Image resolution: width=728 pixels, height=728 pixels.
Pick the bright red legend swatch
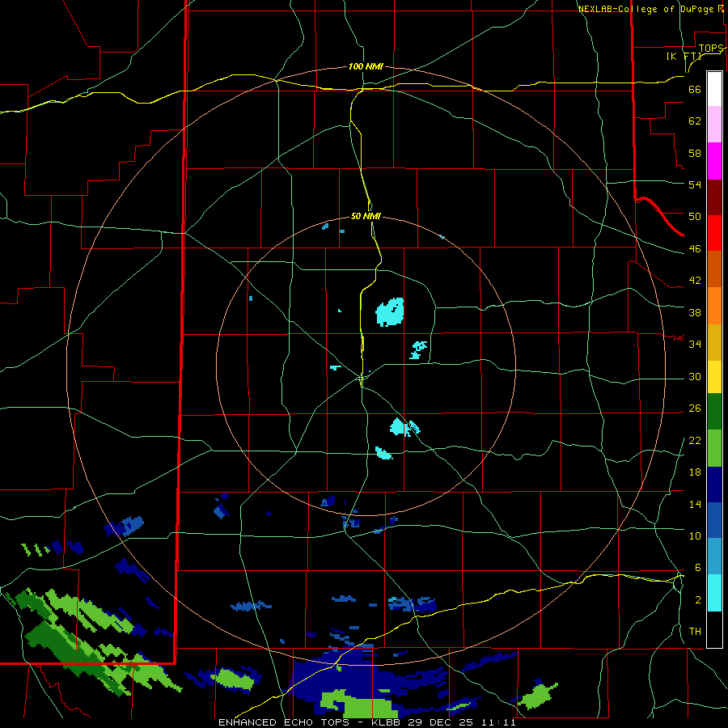pyautogui.click(x=714, y=233)
